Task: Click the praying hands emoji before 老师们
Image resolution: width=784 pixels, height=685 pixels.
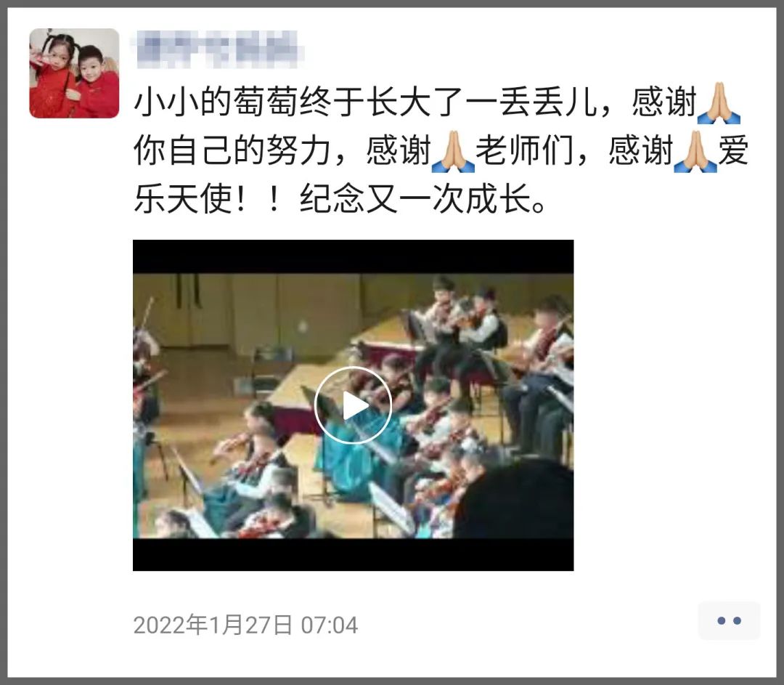Action: point(453,152)
